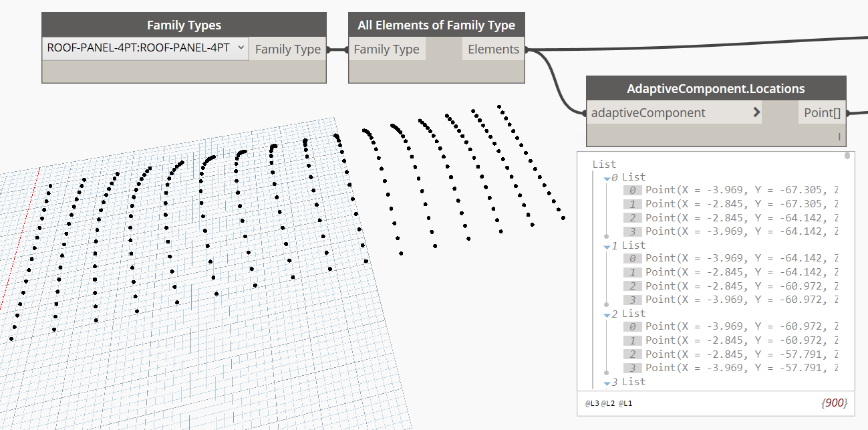868x430 pixels.
Task: Click the Point[] output port
Action: click(x=822, y=112)
